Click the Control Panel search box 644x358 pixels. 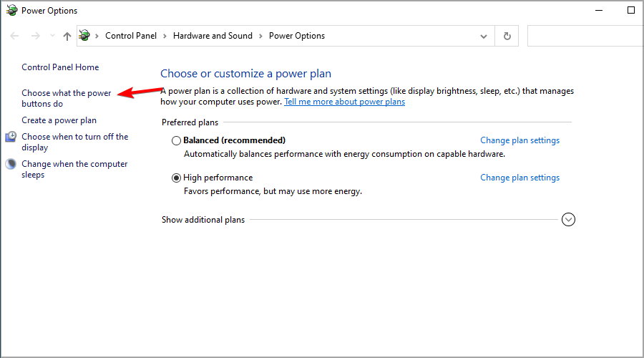[x=585, y=36]
